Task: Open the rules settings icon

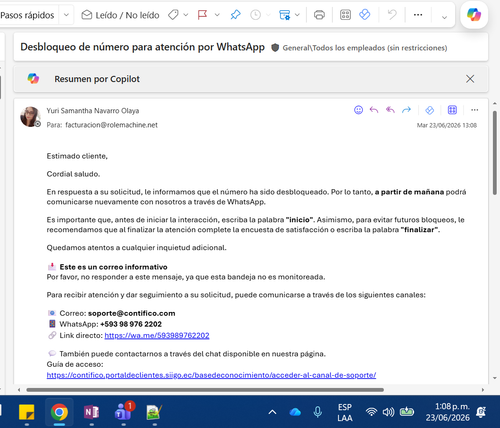Action: 284,15
